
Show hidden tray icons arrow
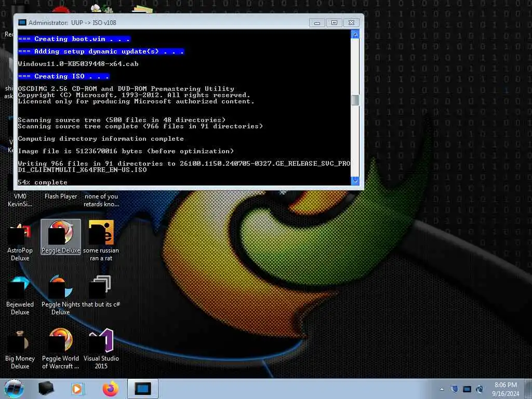click(442, 389)
